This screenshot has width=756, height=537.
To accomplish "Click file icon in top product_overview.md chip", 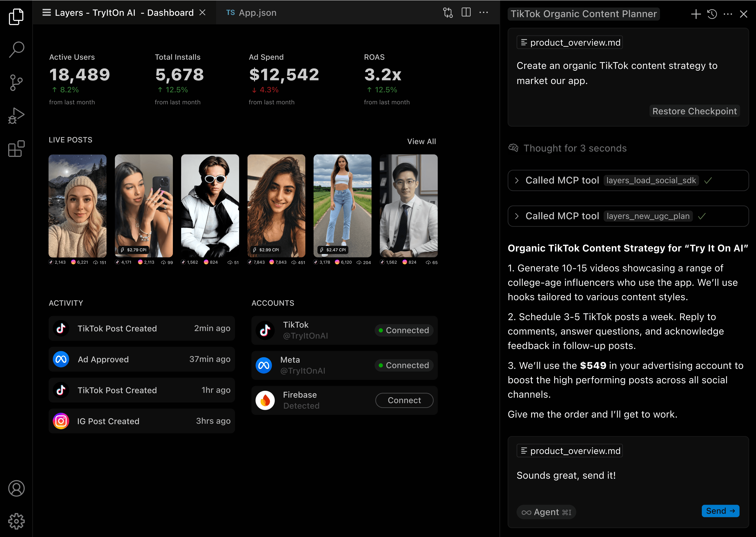I will [x=524, y=42].
